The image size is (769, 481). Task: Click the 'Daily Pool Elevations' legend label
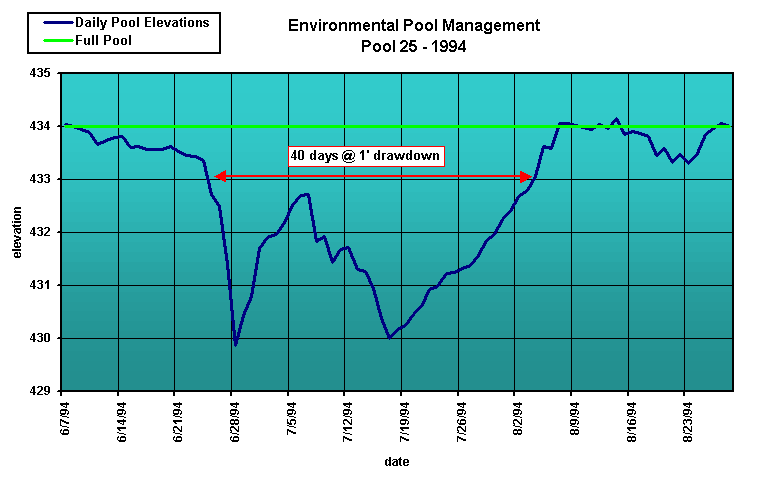[x=142, y=23]
